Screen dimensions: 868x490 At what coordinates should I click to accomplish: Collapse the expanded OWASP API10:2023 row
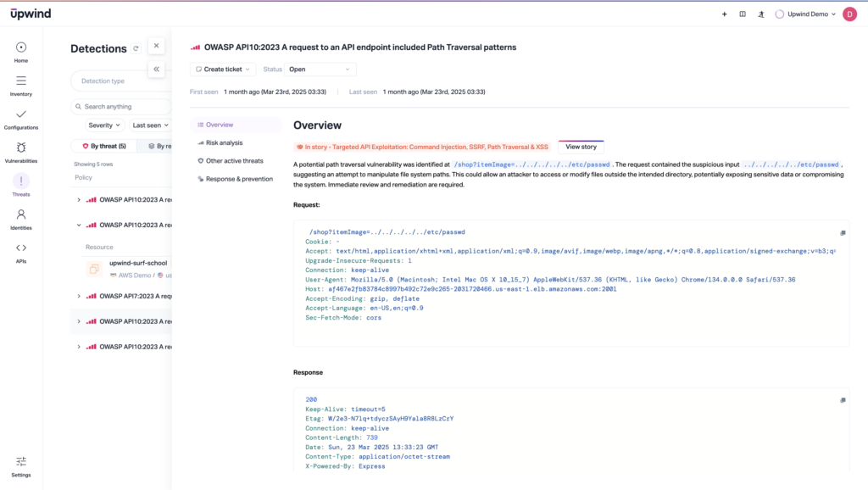pos(79,226)
